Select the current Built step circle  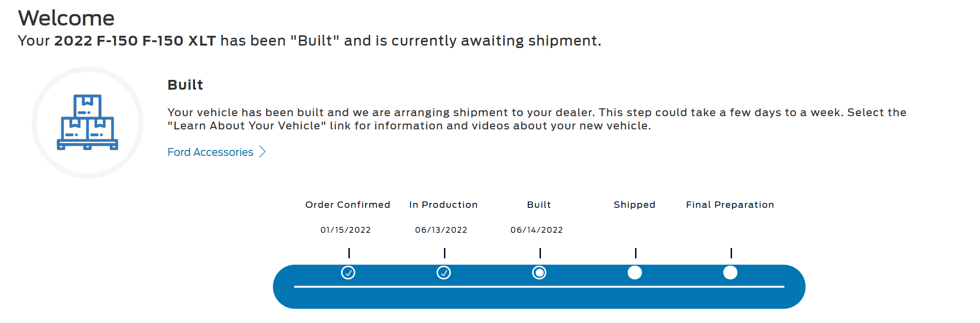click(x=539, y=273)
